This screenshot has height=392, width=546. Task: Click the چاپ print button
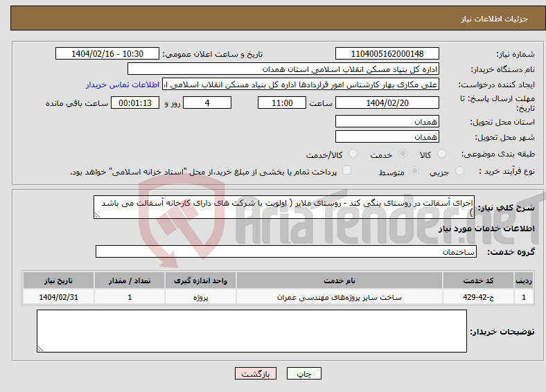[304, 373]
